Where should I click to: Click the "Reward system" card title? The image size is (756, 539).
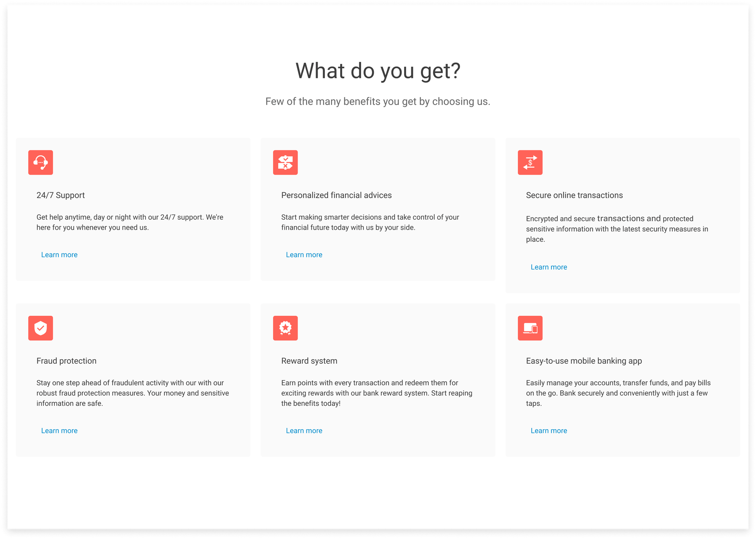[x=309, y=361]
